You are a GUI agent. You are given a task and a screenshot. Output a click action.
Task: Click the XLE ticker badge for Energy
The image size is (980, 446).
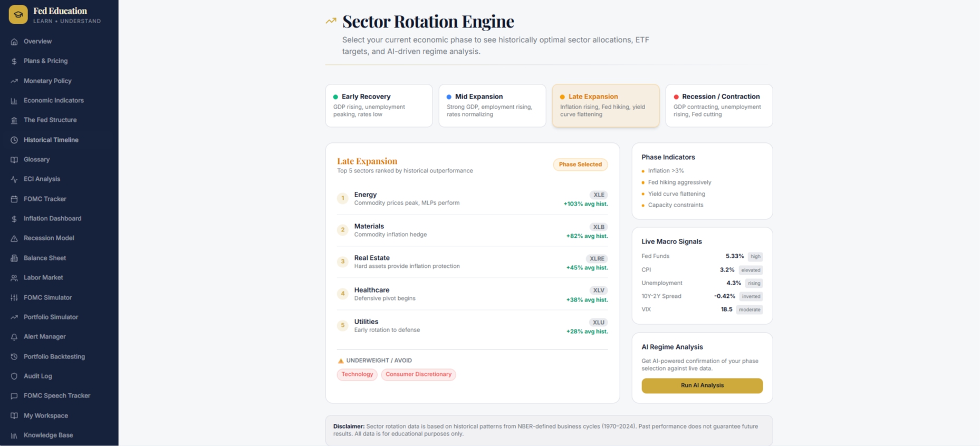pos(599,195)
